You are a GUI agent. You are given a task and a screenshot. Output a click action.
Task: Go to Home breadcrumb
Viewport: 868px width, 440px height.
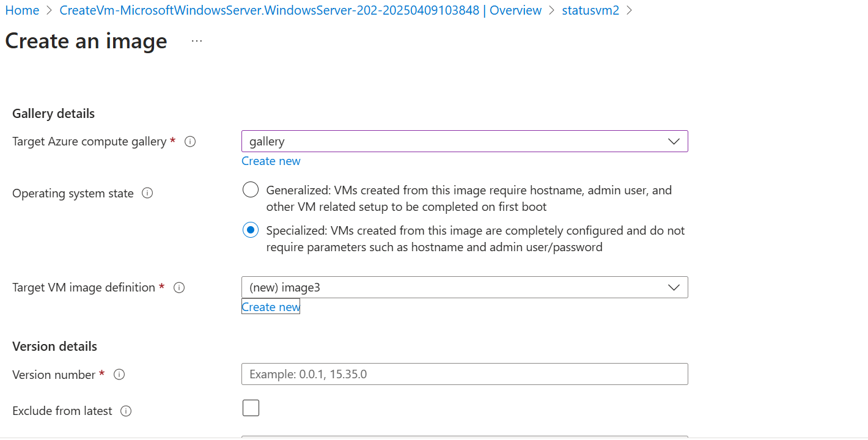tap(22, 10)
